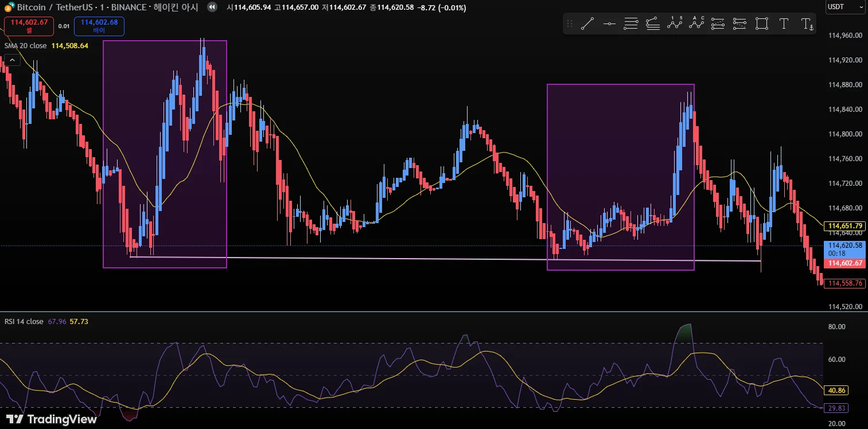Grab the drawing toolbar's dotted drag handle
This screenshot has width=868, height=429.
tap(570, 24)
